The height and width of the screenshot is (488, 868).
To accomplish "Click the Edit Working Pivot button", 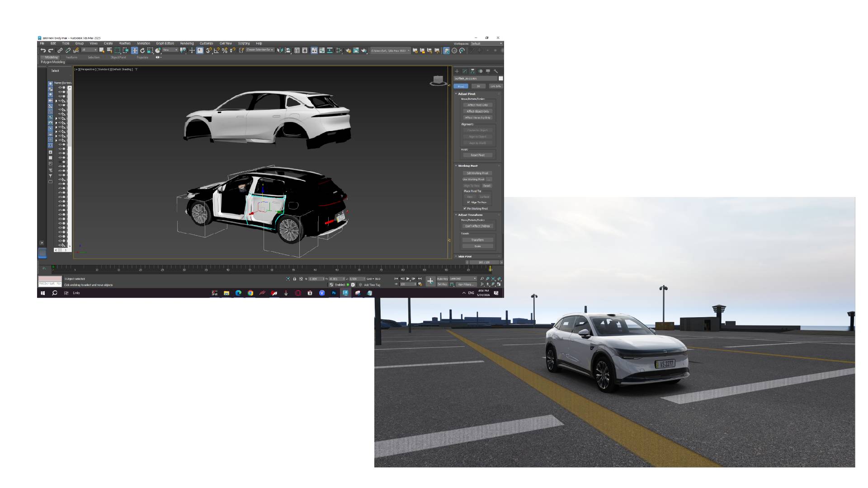I will tap(477, 173).
